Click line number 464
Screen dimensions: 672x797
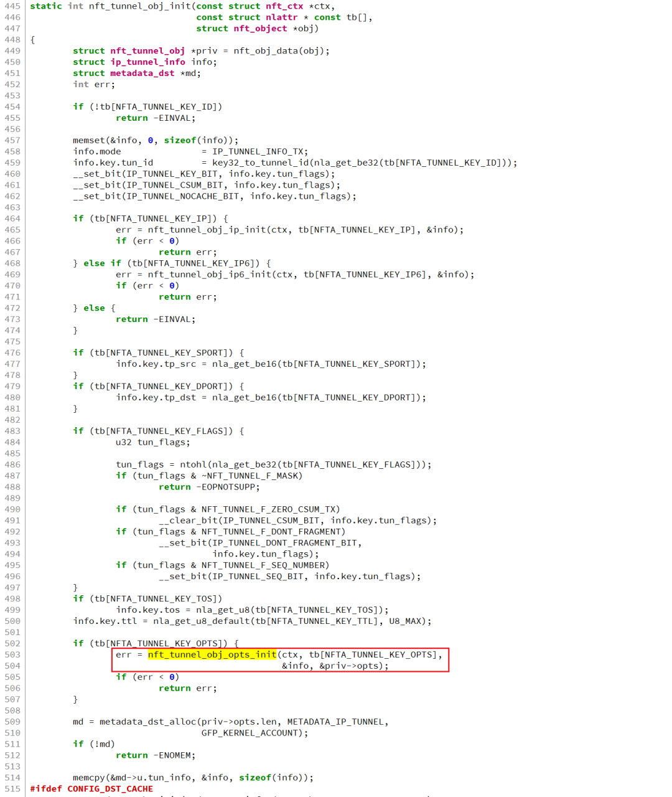click(x=12, y=219)
